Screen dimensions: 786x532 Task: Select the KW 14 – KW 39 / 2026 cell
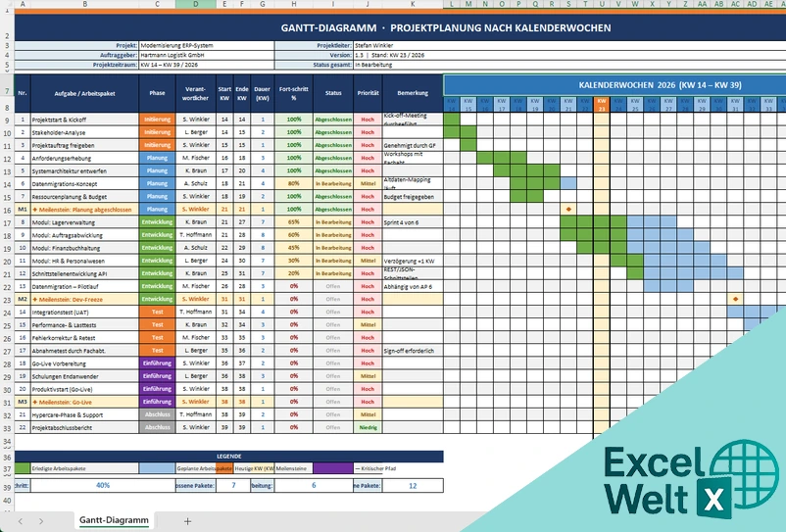click(207, 65)
